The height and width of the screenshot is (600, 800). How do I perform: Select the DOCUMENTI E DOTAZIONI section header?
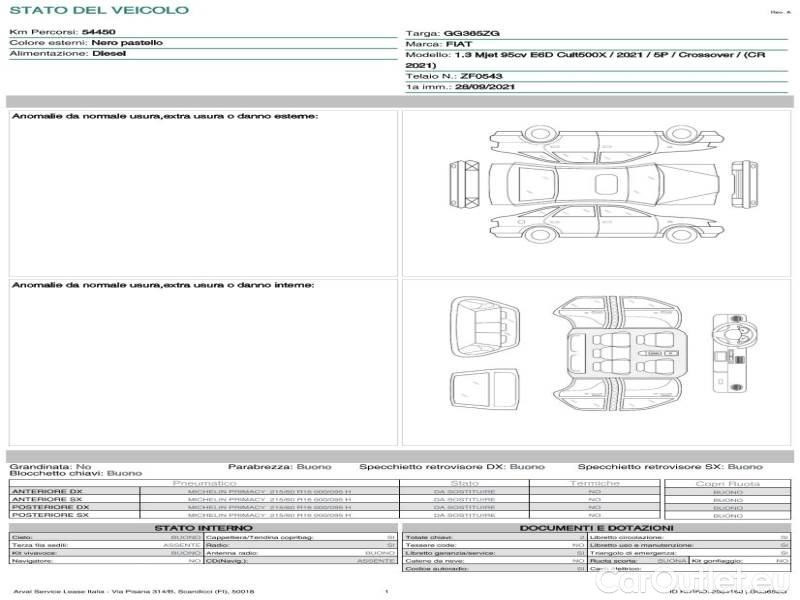tap(595, 527)
